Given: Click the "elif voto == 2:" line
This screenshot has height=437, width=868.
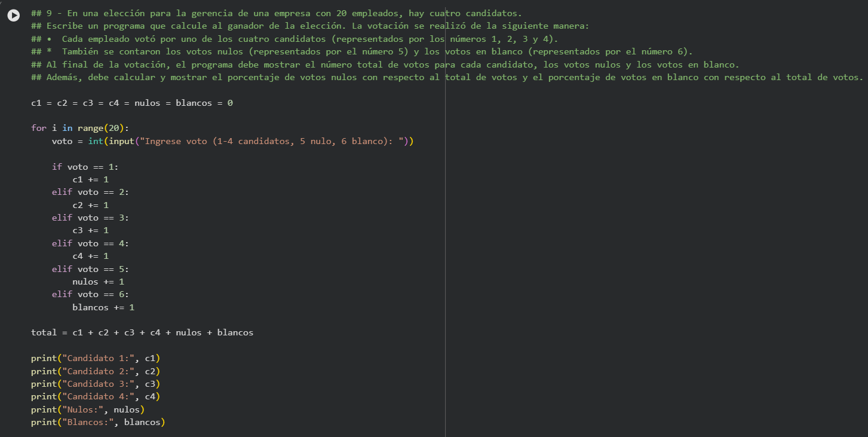Looking at the screenshot, I should pos(90,192).
